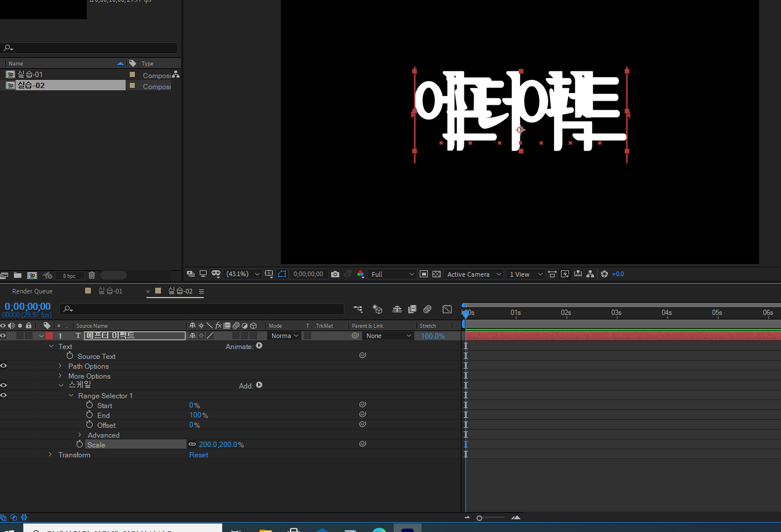Toggle eye for Path Options property
This screenshot has width=781, height=532.
(3, 366)
